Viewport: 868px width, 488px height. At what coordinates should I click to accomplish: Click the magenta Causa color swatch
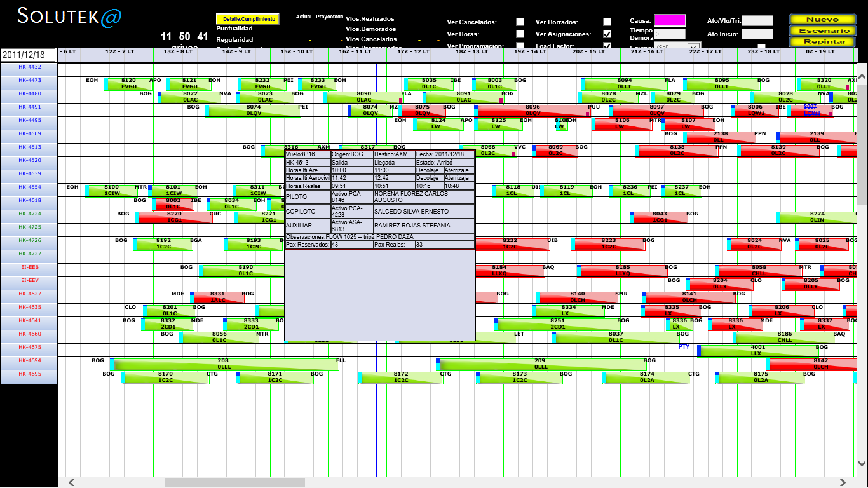tap(670, 20)
